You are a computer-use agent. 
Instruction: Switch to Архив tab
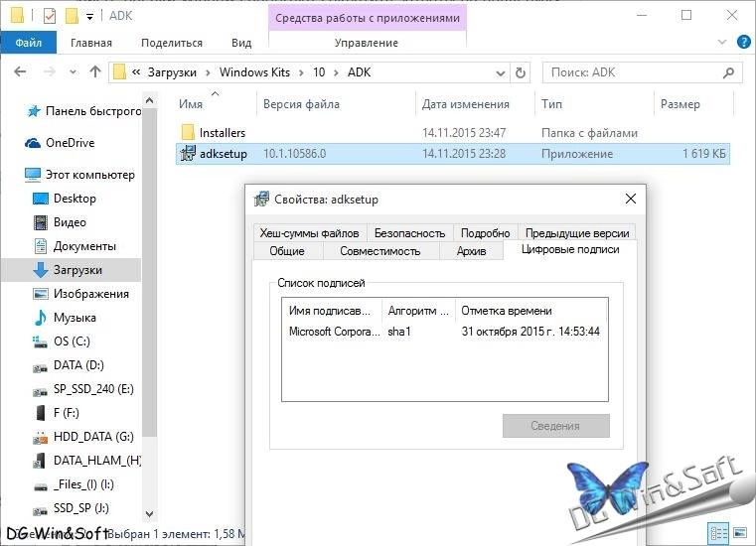pos(471,251)
